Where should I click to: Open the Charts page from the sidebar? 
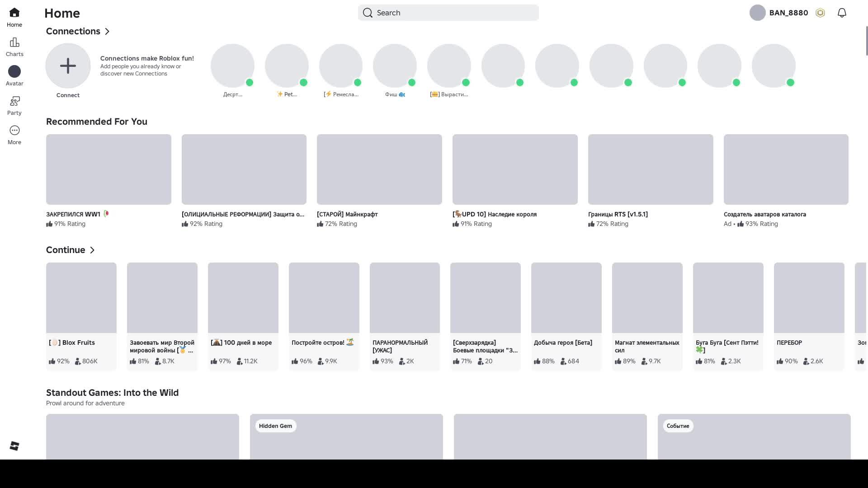pos(14,47)
